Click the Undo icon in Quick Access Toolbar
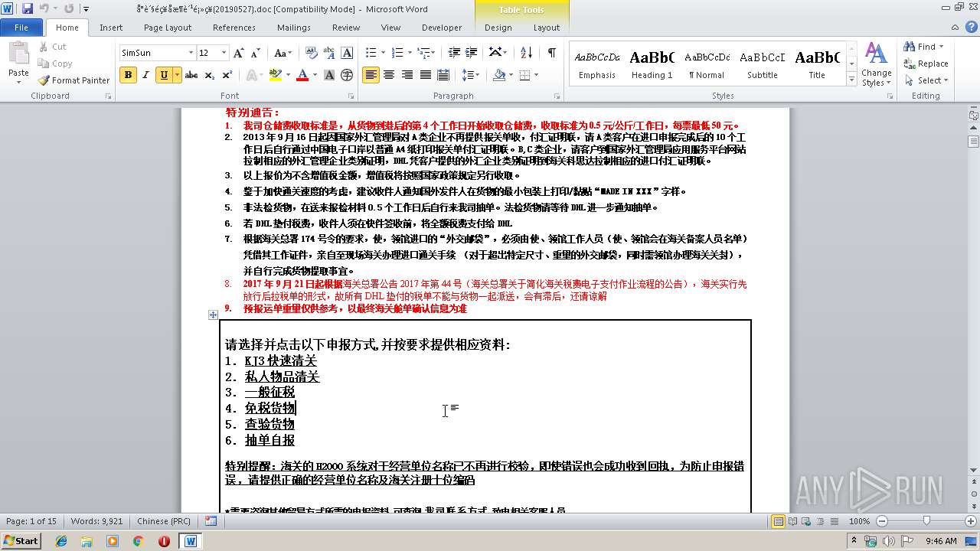This screenshot has height=551, width=980. point(44,8)
